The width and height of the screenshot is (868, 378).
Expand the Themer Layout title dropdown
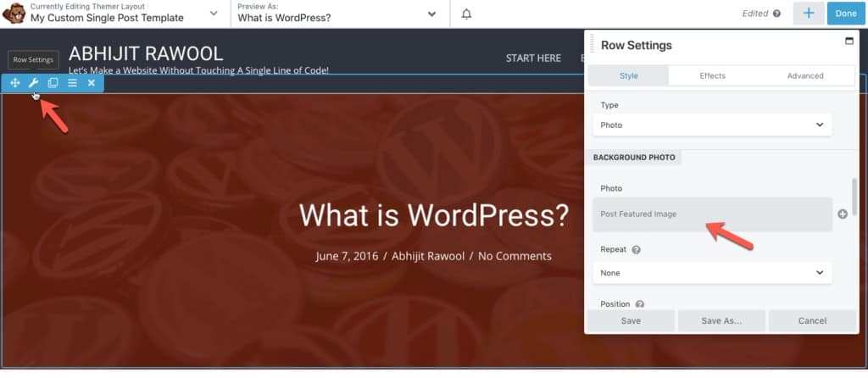click(214, 14)
